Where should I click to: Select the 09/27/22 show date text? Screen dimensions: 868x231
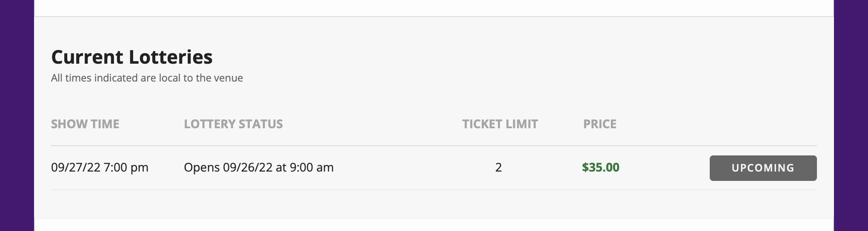76,167
